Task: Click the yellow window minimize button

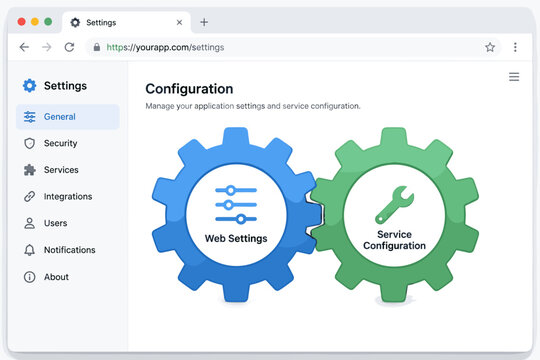Action: pyautogui.click(x=35, y=22)
